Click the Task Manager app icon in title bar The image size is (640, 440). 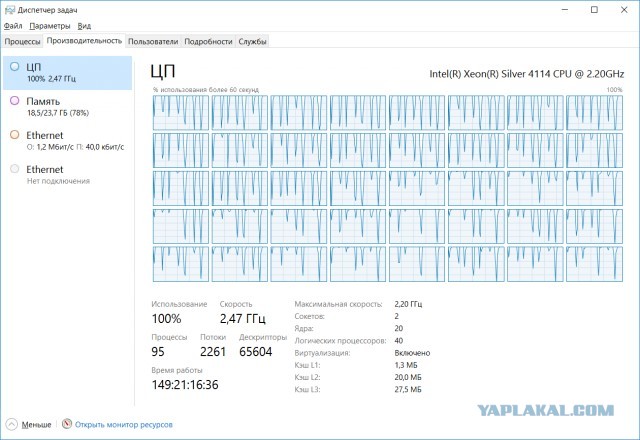coord(10,10)
